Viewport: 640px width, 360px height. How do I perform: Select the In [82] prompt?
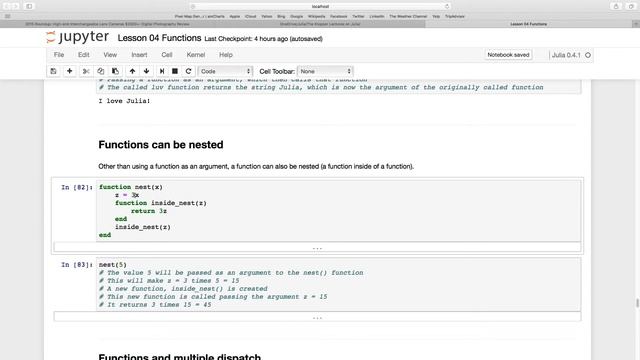77,187
